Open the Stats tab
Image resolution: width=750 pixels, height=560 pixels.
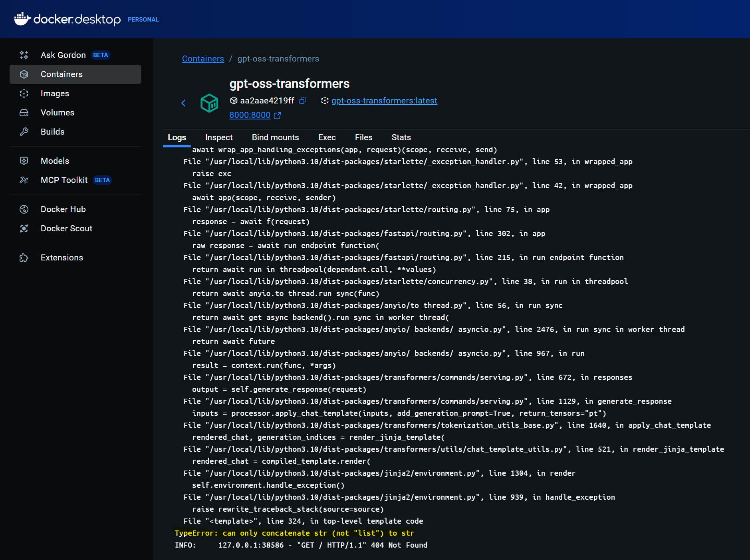click(x=401, y=137)
